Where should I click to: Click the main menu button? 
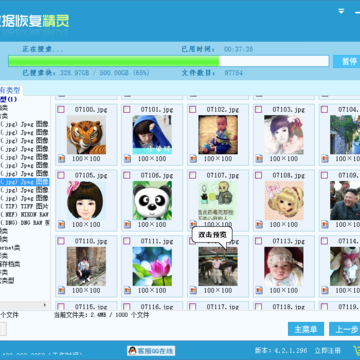(306, 329)
